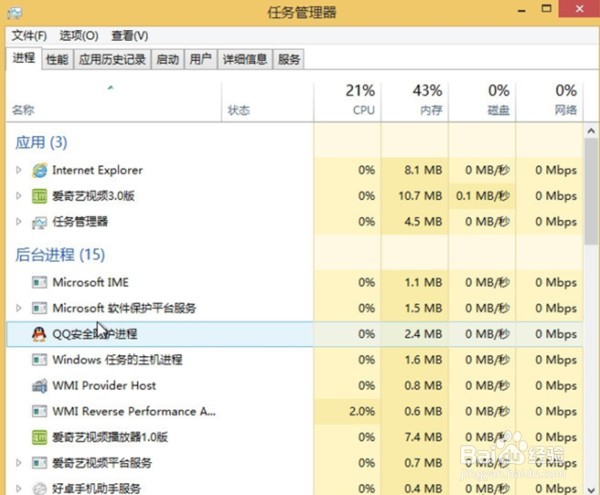Click the QQ penguin icon
Image resolution: width=600 pixels, height=495 pixels.
tap(39, 334)
